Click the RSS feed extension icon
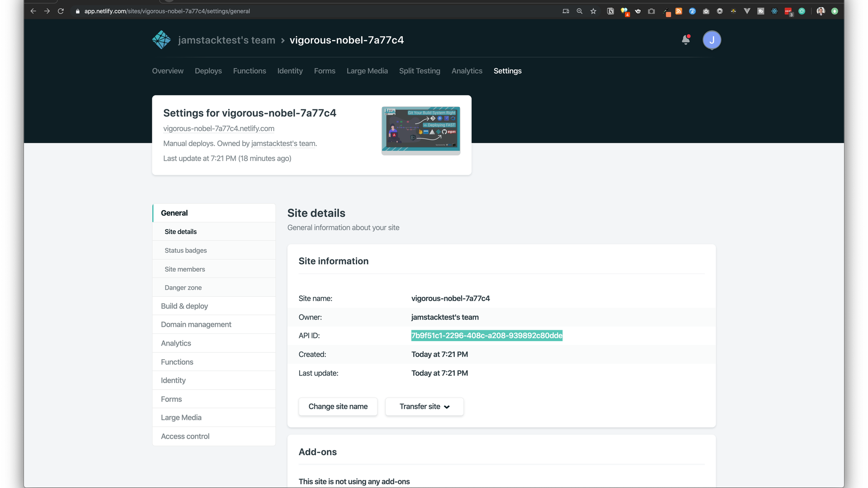This screenshot has width=868, height=488. pos(679,11)
